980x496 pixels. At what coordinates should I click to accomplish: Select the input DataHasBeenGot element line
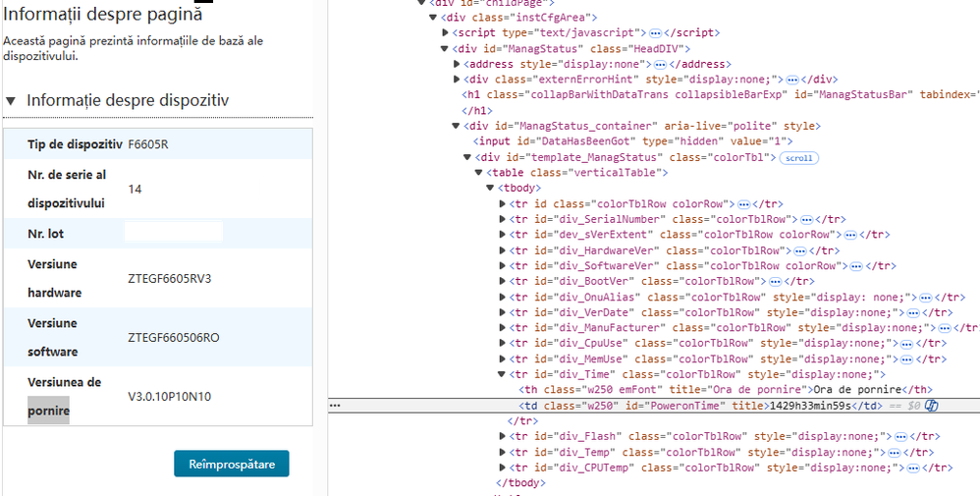pos(632,141)
